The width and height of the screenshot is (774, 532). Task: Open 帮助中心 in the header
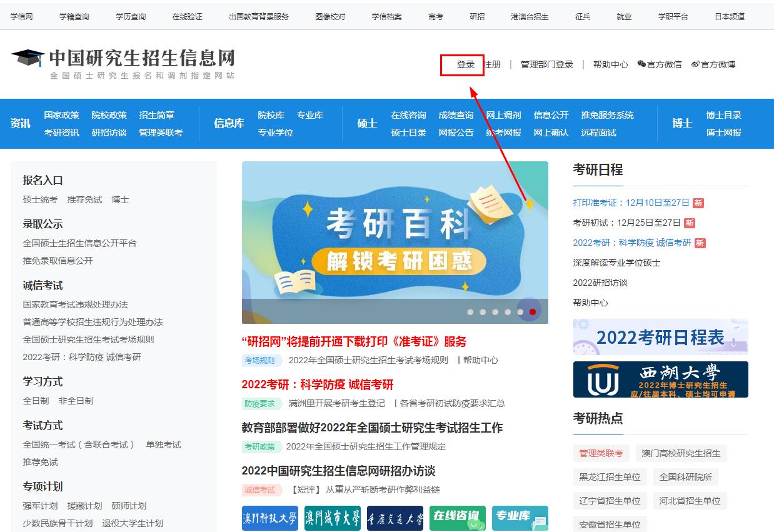tap(611, 64)
